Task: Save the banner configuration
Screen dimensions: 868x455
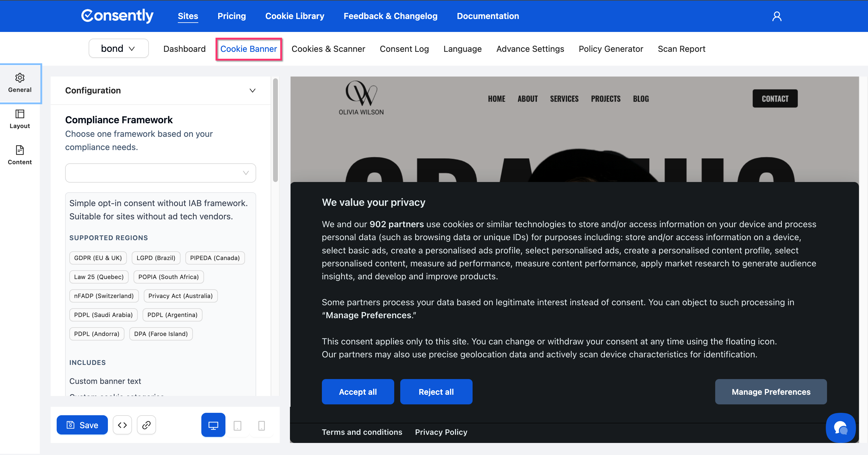Action: [82, 425]
